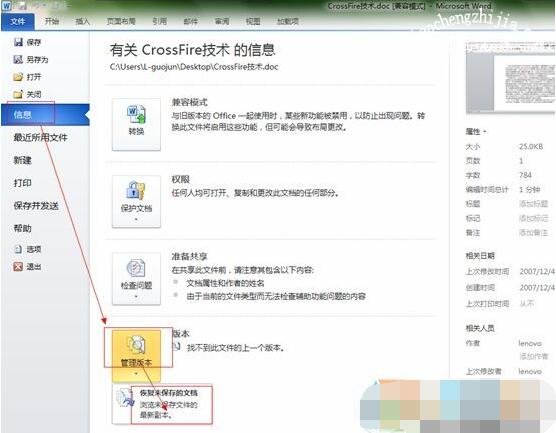Switch to the Page Layout (页面布局) tab
The image size is (556, 433).
tap(121, 21)
